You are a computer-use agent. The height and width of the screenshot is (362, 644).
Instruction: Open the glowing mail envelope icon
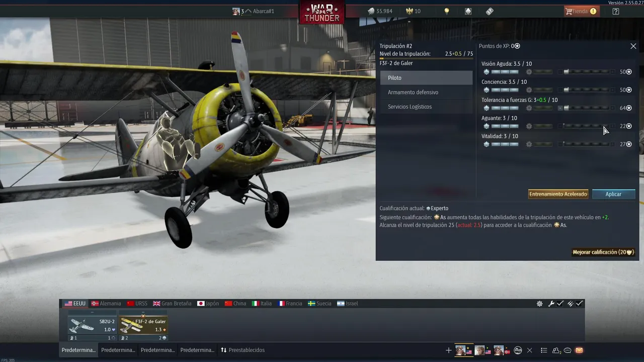pyautogui.click(x=579, y=350)
